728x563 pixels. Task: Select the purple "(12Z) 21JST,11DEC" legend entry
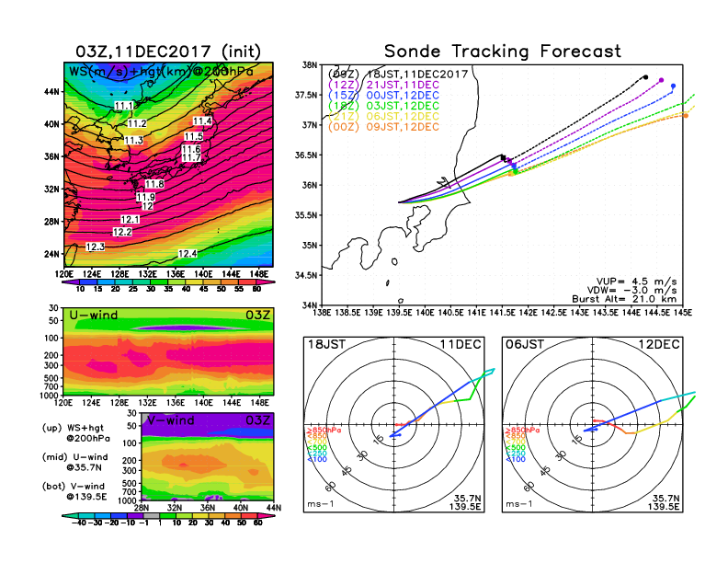383,85
